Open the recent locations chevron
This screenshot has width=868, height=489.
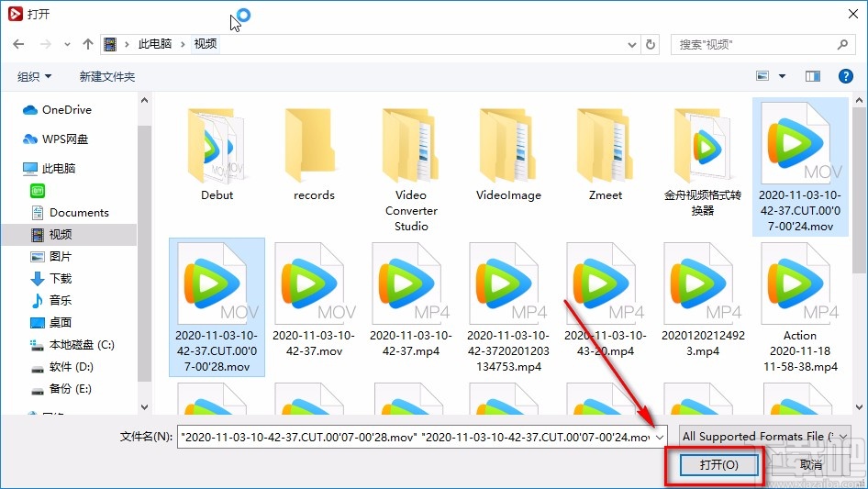click(67, 44)
